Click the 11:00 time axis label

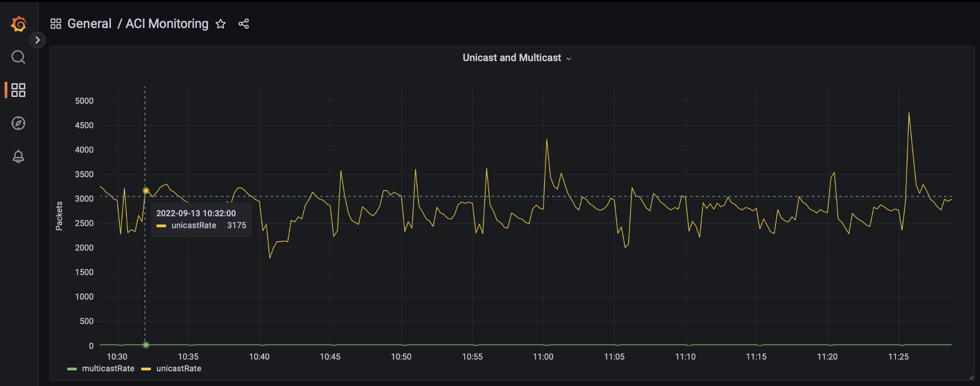tap(543, 357)
